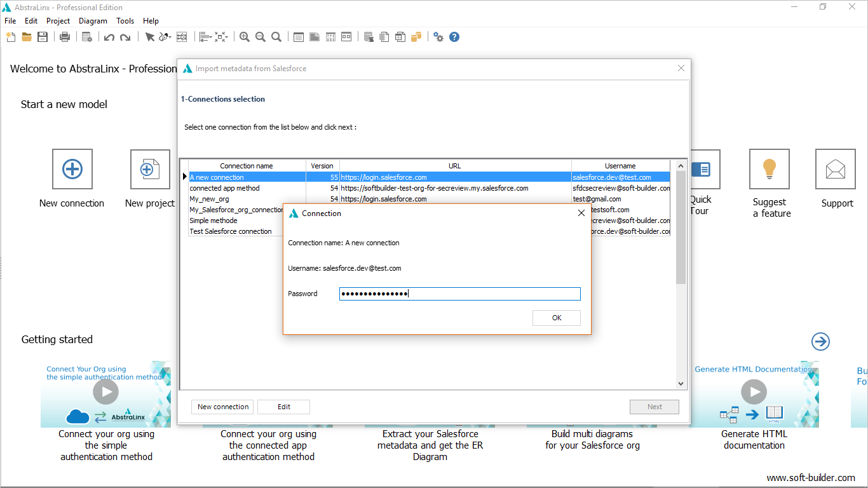
Task: Click the Getting started next arrow circle
Action: tap(820, 342)
